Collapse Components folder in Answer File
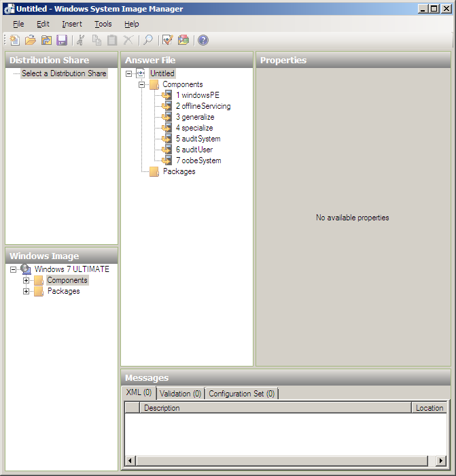Screen dimensions: 456x476 (141, 84)
